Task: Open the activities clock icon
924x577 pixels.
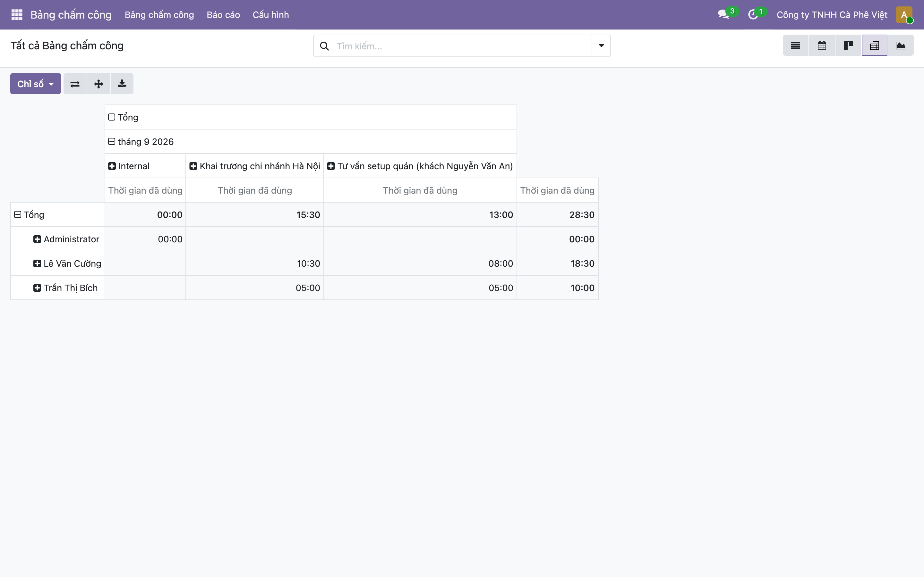Action: point(753,14)
